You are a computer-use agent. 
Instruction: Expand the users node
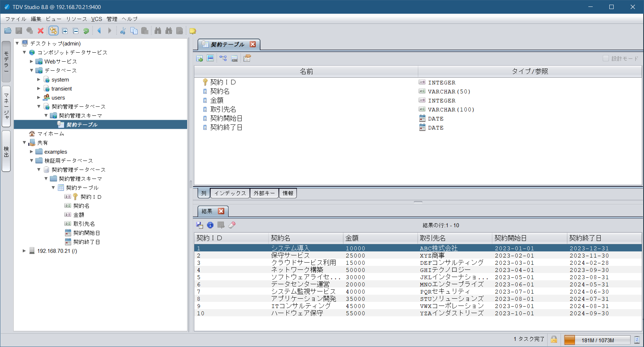tap(39, 97)
